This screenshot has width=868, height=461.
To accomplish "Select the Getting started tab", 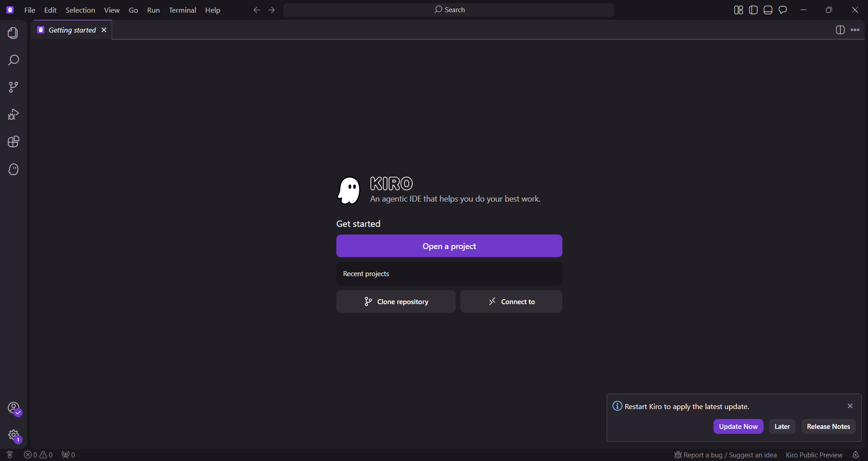I will [72, 30].
